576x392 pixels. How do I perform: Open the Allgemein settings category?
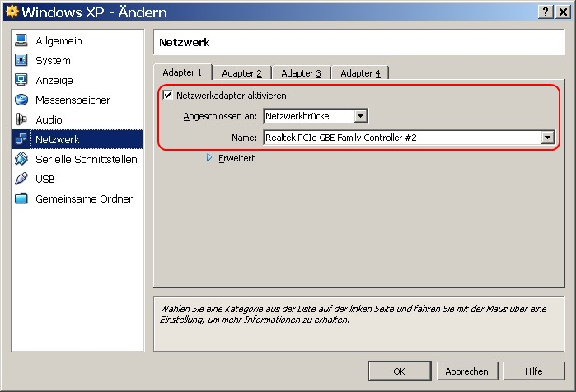pyautogui.click(x=59, y=40)
